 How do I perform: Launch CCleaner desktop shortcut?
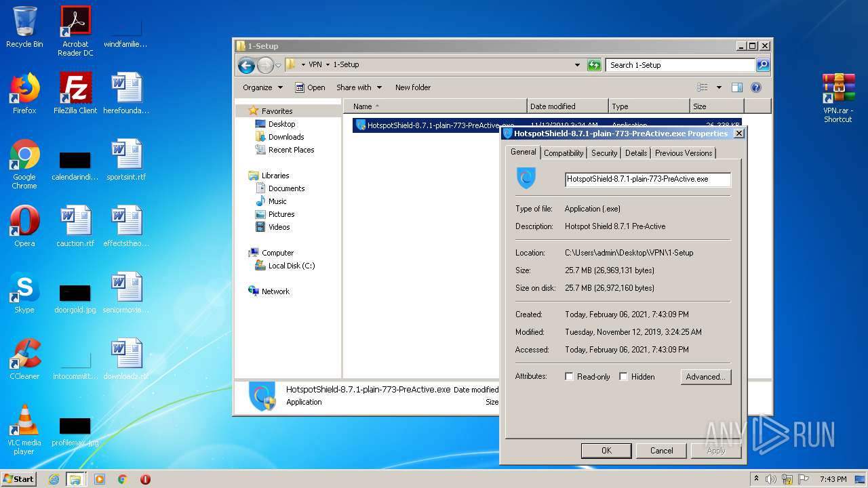click(24, 359)
